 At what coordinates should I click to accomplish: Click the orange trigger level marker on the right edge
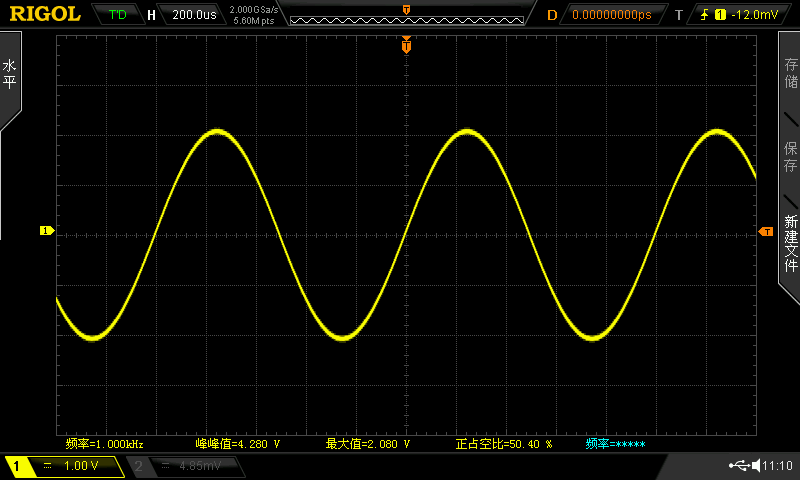766,232
